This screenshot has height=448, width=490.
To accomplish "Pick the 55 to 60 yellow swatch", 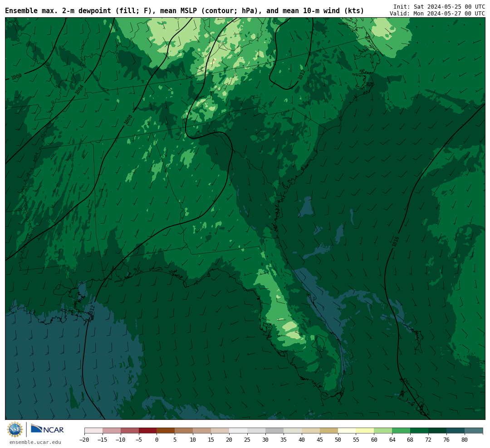I will coord(365,431).
